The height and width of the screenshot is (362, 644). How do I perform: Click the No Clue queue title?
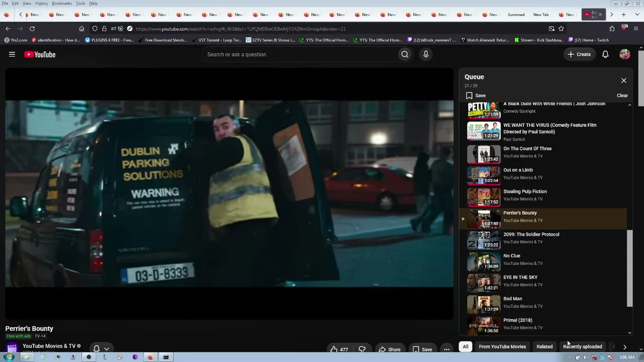tap(512, 256)
